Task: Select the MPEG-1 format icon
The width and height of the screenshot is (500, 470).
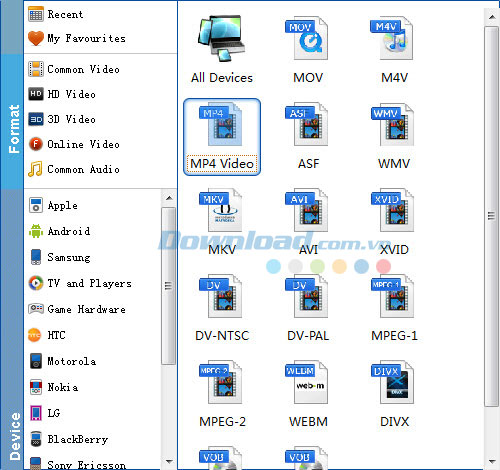Action: coord(392,296)
